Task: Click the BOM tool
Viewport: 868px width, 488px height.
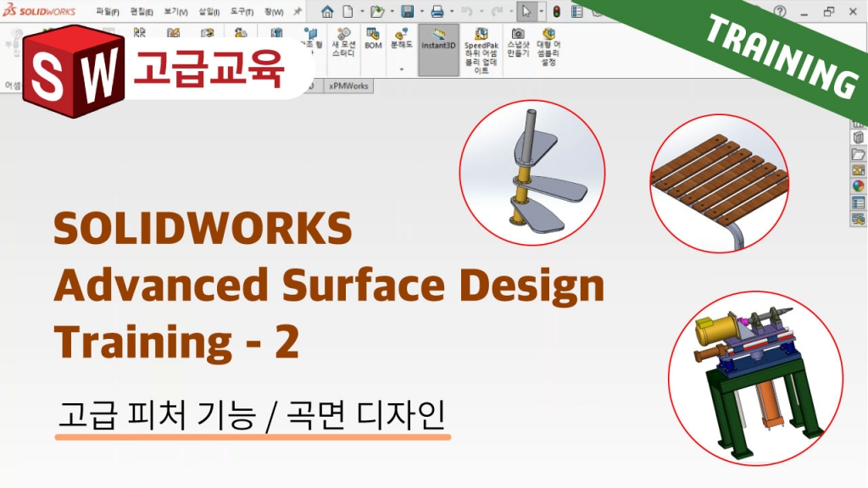Action: (373, 39)
